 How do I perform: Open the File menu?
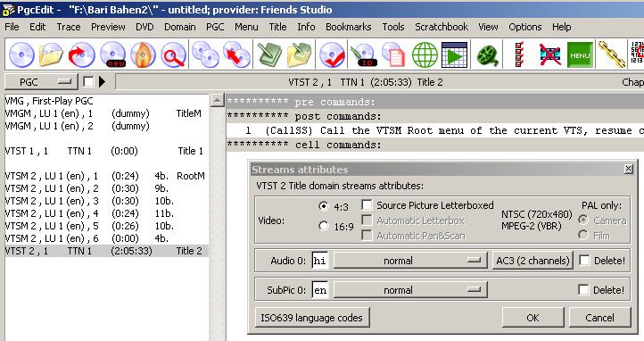click(12, 27)
